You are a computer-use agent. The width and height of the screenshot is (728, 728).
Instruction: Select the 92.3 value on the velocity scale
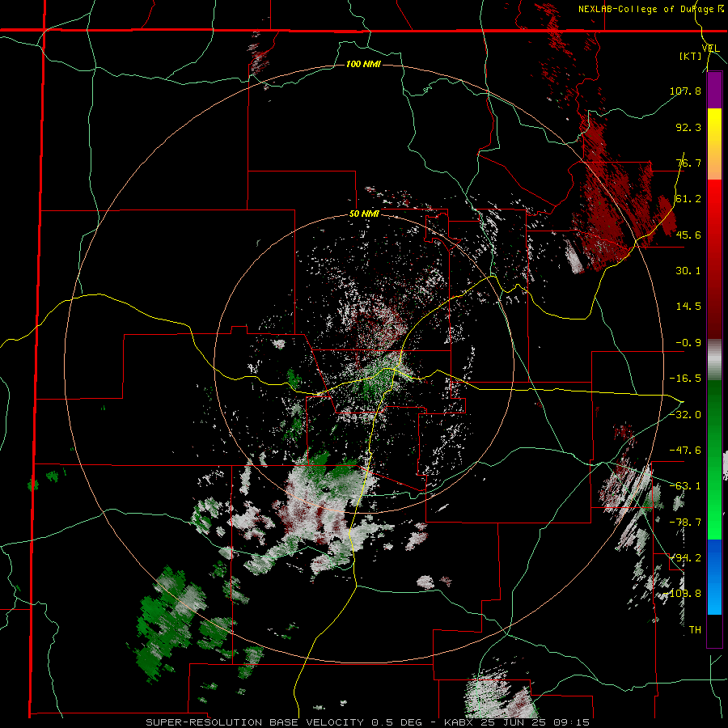point(688,127)
